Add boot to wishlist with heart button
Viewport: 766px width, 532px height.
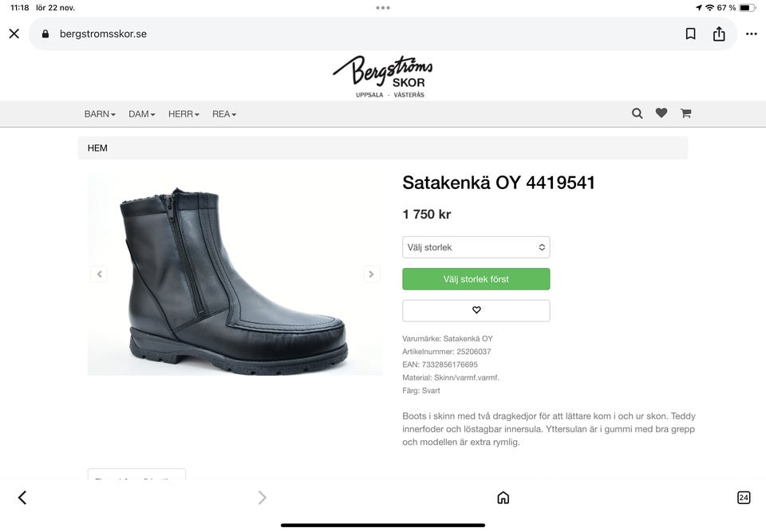(x=476, y=310)
